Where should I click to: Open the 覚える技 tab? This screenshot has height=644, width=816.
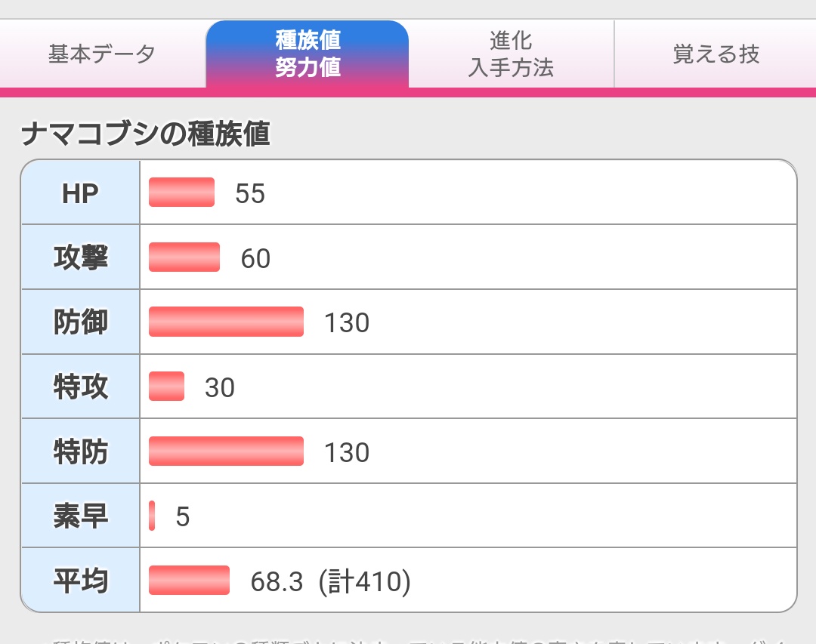pos(716,54)
